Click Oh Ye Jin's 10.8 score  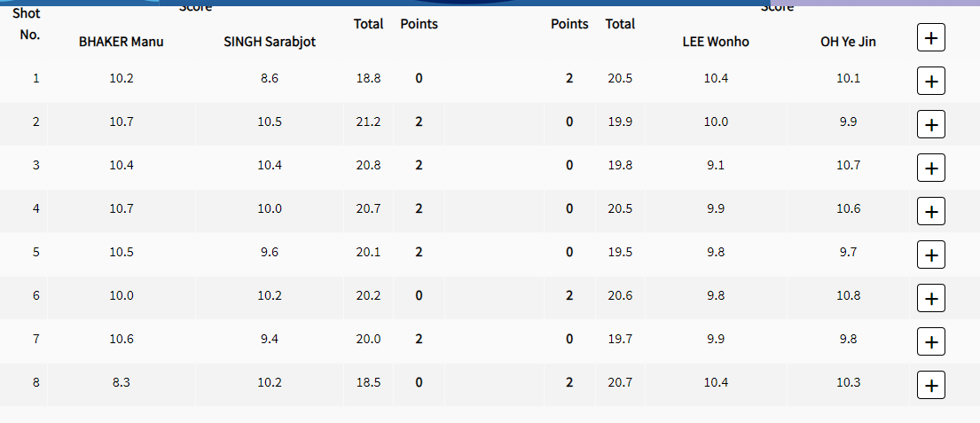pyautogui.click(x=848, y=295)
